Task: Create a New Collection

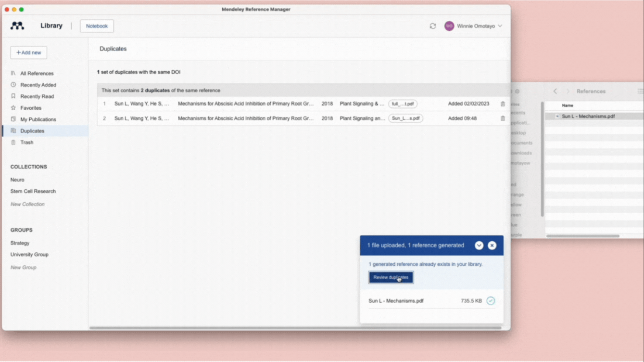Action: pos(27,204)
